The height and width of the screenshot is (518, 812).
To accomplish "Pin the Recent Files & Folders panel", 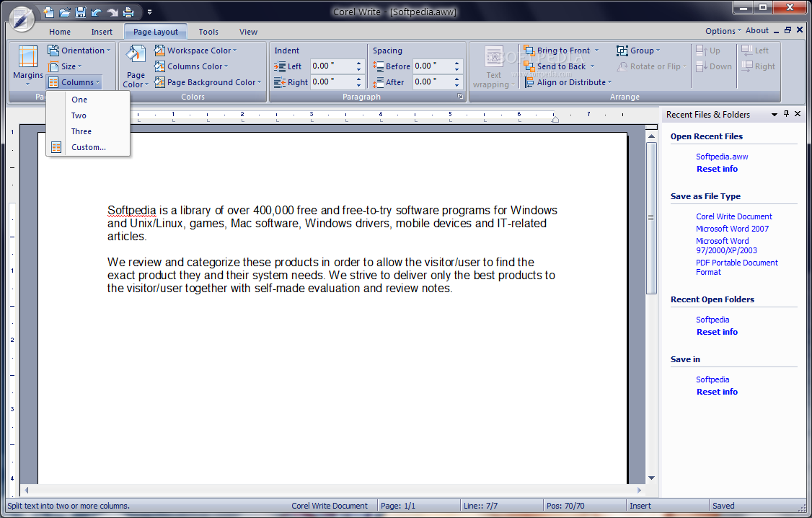I will 786,114.
